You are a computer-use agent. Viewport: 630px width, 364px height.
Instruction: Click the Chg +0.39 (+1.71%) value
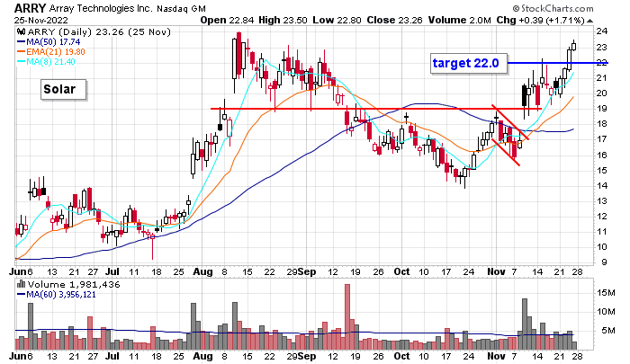pos(540,20)
